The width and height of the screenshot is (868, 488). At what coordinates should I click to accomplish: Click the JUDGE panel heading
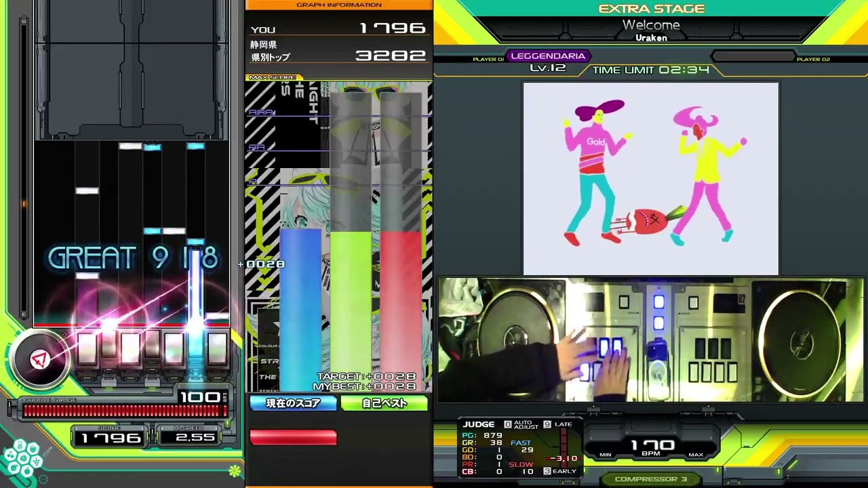[479, 424]
